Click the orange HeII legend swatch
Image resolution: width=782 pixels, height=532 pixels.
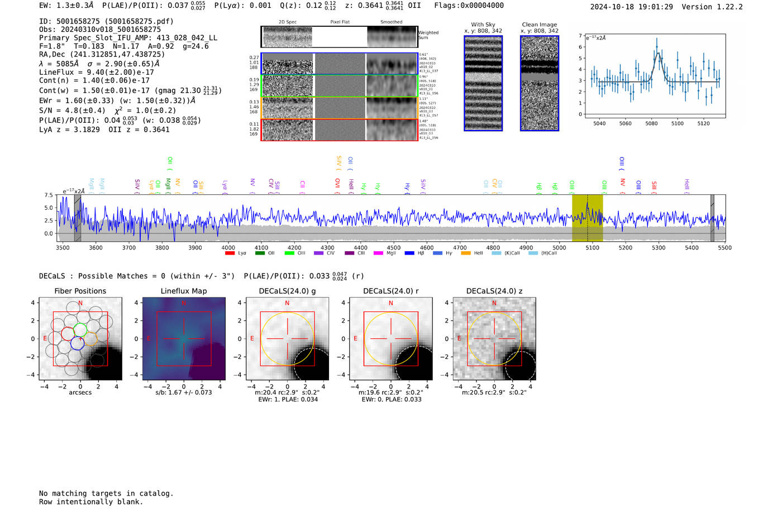click(x=466, y=253)
